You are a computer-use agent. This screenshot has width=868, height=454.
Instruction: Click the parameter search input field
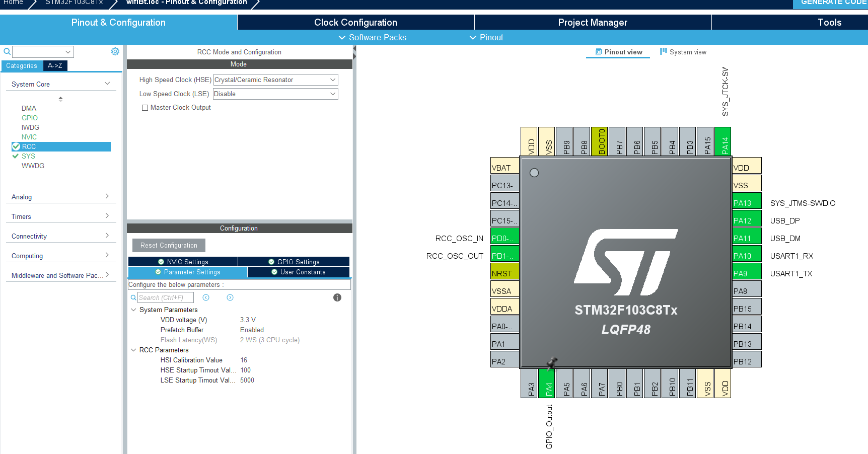pyautogui.click(x=166, y=297)
